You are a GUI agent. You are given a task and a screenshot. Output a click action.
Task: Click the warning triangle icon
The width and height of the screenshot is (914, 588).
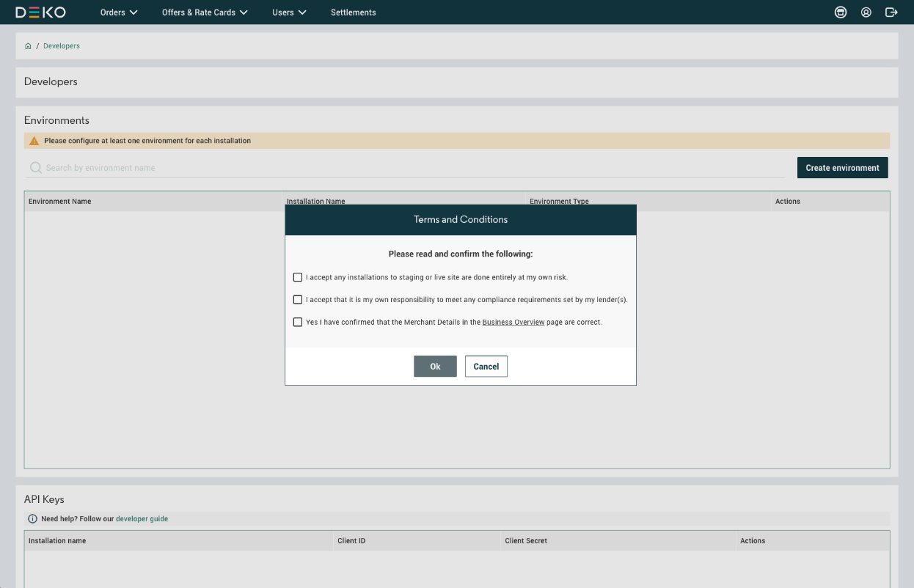34,141
